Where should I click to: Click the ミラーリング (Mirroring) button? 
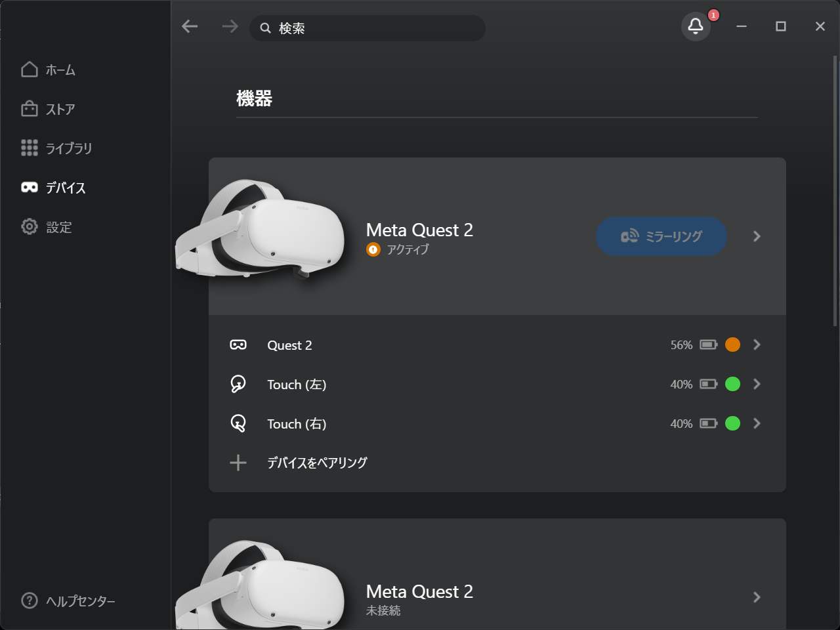coord(661,236)
